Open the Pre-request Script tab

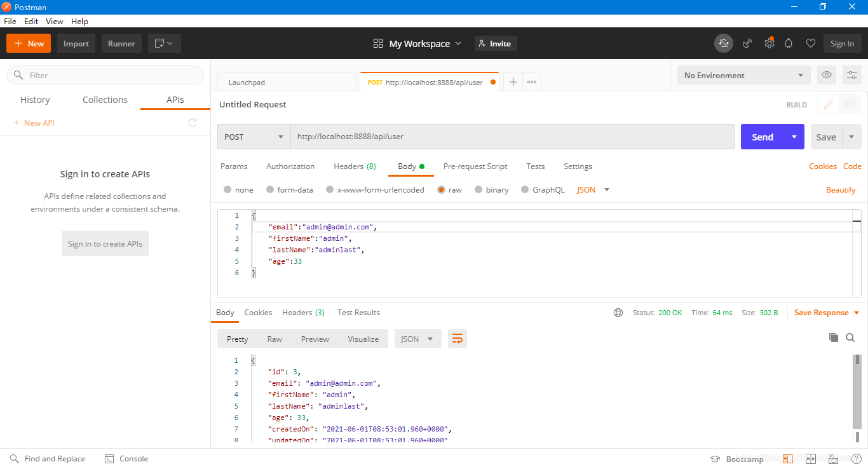click(x=475, y=167)
